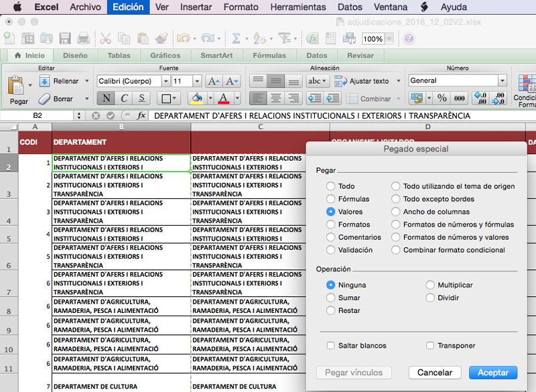Toggle bold with the N button
536x392 pixels.
pyautogui.click(x=106, y=99)
